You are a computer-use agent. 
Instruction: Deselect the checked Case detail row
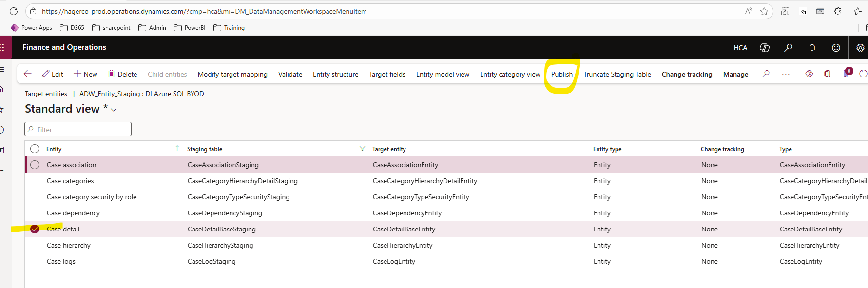pyautogui.click(x=35, y=229)
